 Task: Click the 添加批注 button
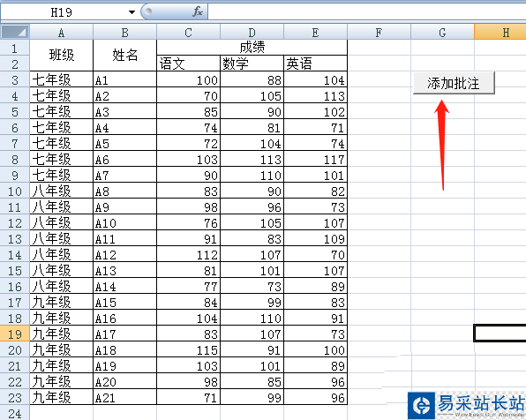(x=454, y=83)
